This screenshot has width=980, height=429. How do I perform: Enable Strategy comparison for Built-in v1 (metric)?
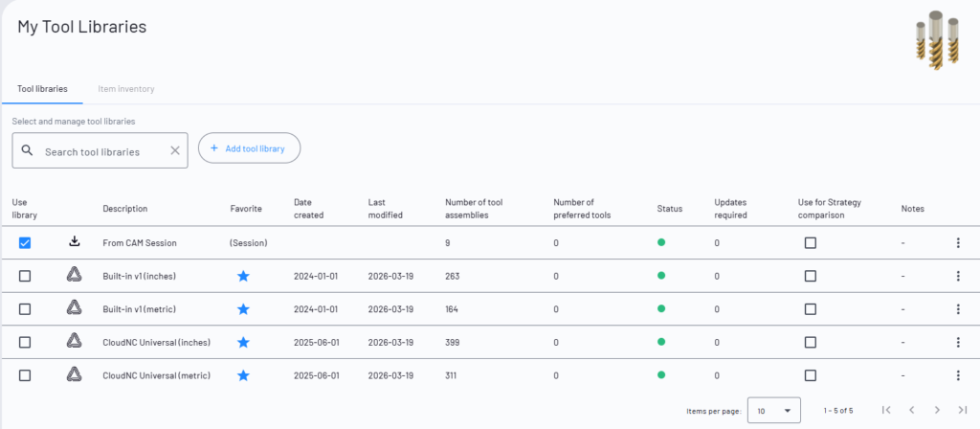pos(810,309)
